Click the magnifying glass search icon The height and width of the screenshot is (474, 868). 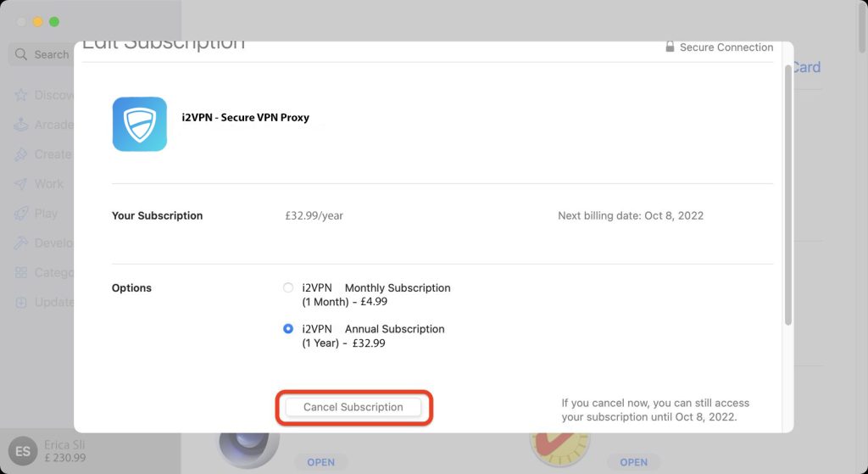[x=21, y=54]
